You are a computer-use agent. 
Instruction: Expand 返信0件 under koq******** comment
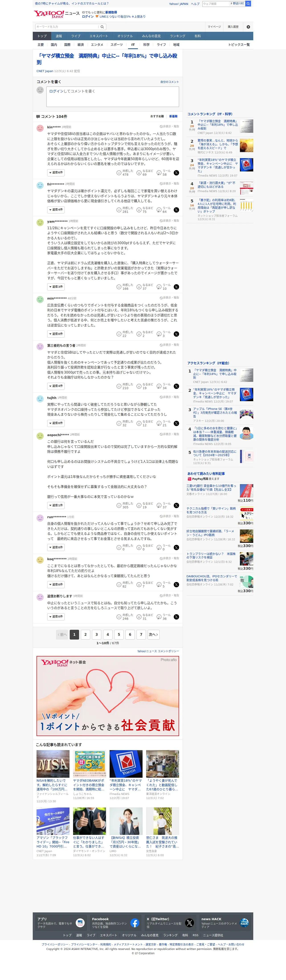56,585
